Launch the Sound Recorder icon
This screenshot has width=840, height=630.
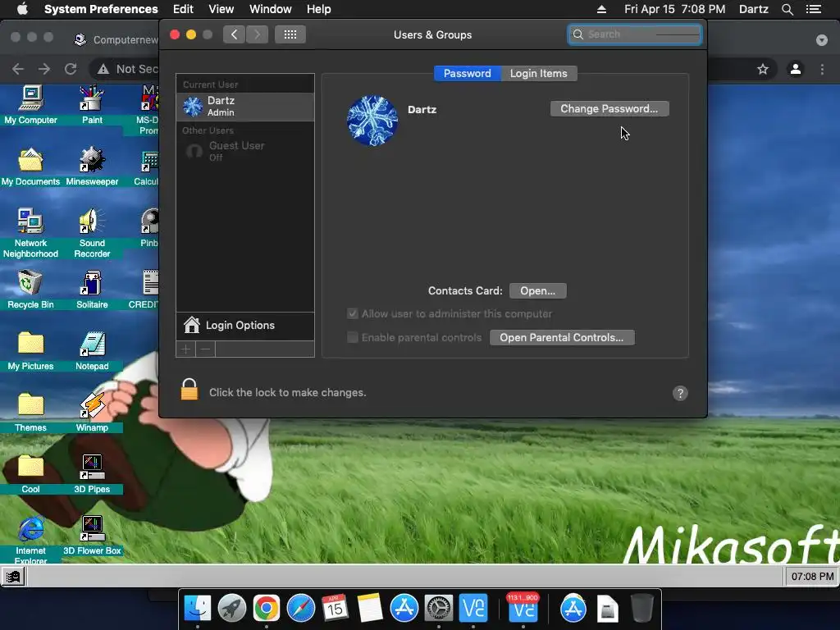(x=92, y=232)
